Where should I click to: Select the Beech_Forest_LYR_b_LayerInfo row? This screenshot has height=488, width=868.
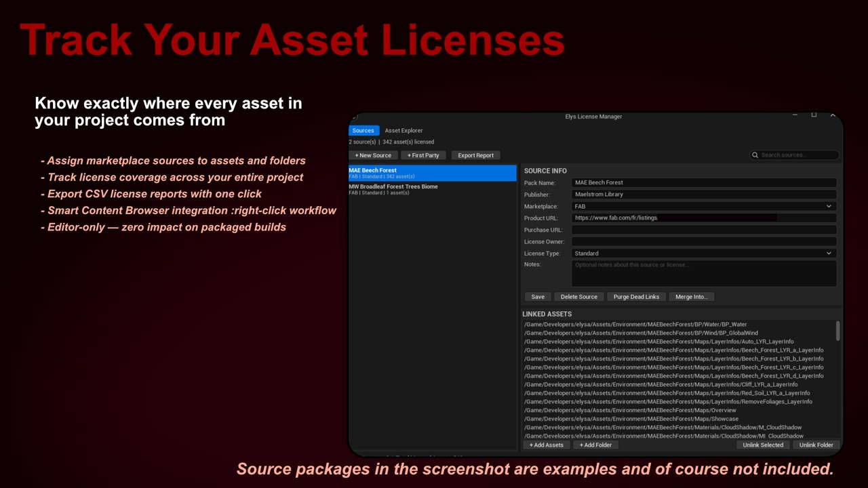click(678, 359)
